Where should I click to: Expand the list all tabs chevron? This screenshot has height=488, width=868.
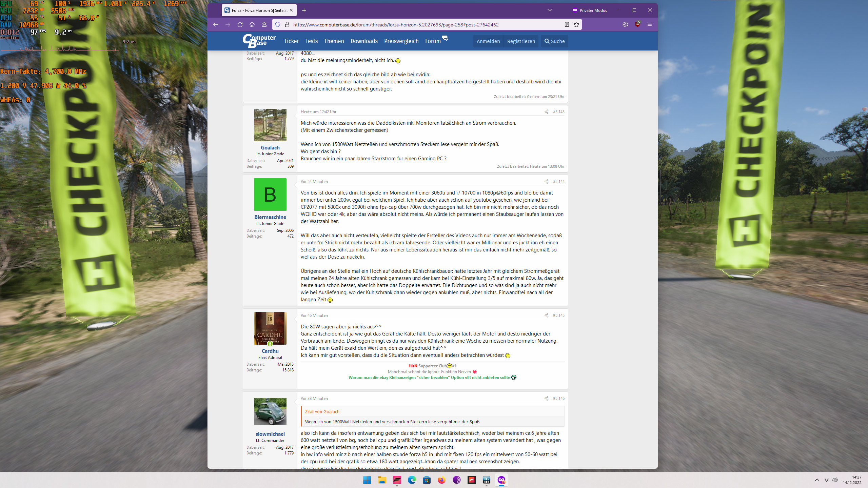click(x=550, y=10)
